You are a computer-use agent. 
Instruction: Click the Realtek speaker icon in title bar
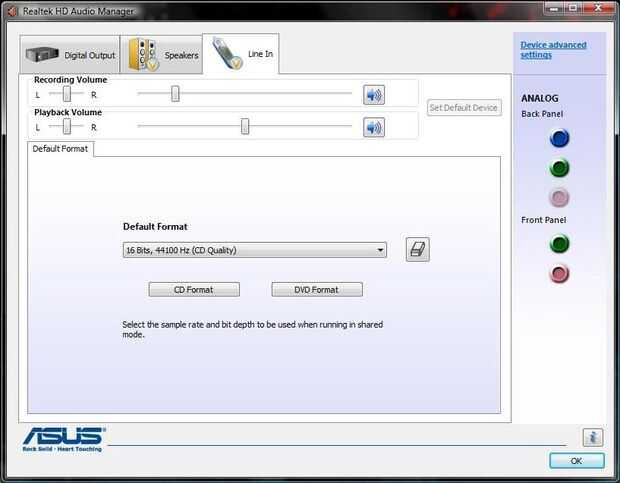click(12, 11)
